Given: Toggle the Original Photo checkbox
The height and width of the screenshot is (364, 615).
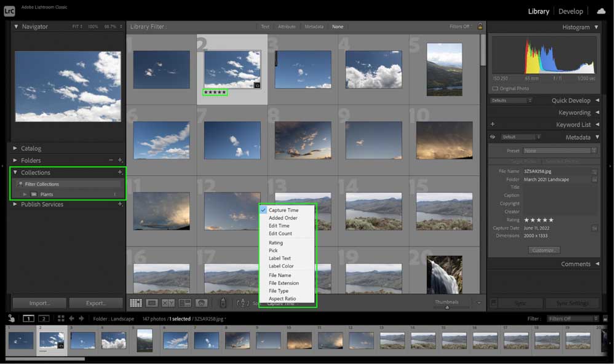Looking at the screenshot, I should [495, 89].
